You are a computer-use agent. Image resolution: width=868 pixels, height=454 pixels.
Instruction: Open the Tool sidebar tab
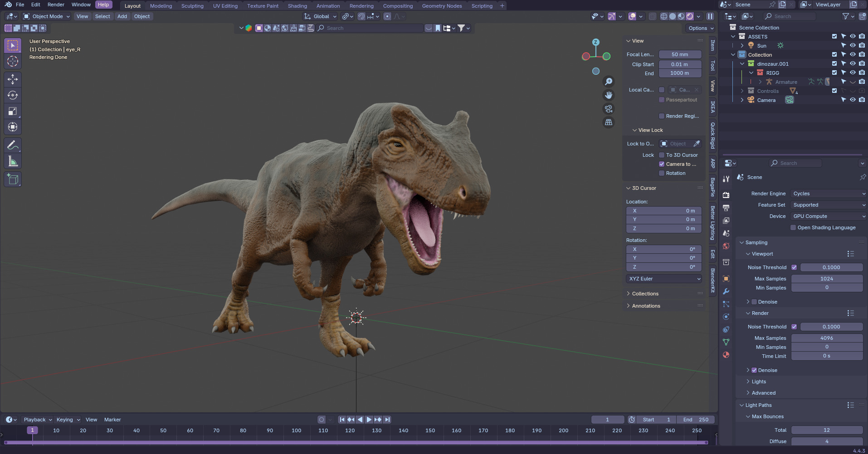coord(712,66)
